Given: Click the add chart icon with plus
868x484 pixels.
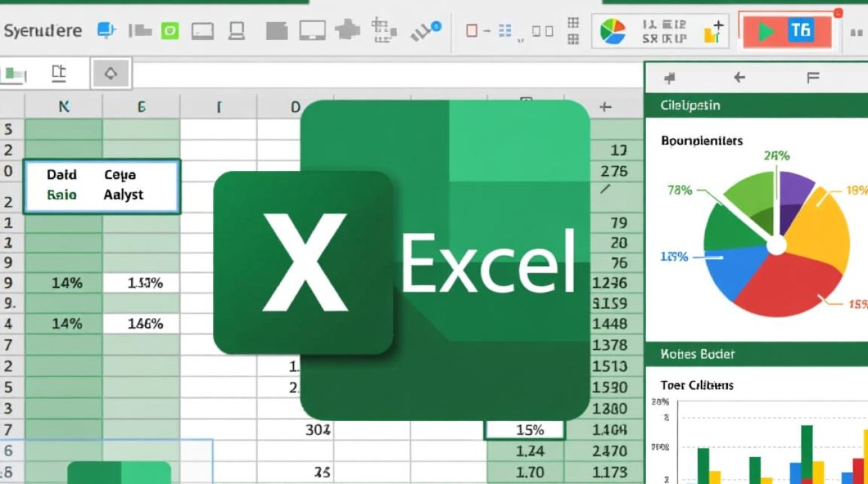Looking at the screenshot, I should point(714,32).
